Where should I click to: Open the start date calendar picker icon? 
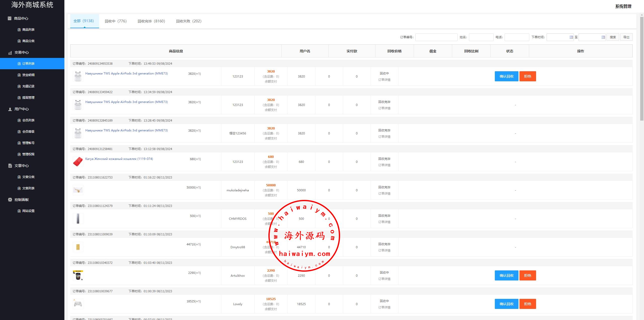(x=571, y=37)
